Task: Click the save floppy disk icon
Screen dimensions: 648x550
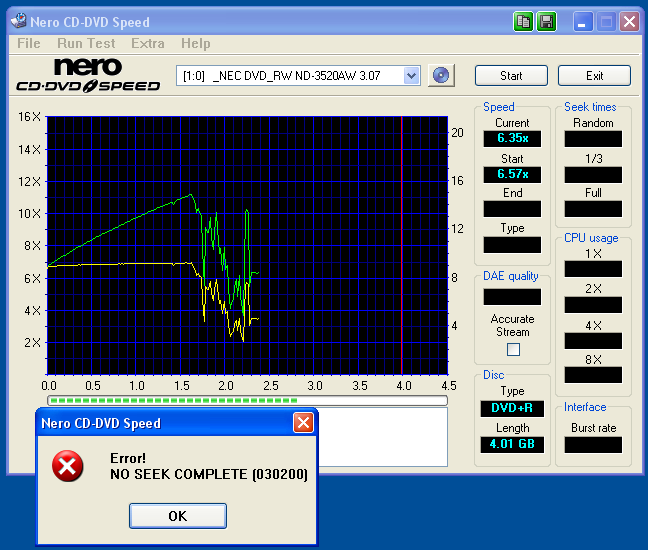Action: (546, 21)
